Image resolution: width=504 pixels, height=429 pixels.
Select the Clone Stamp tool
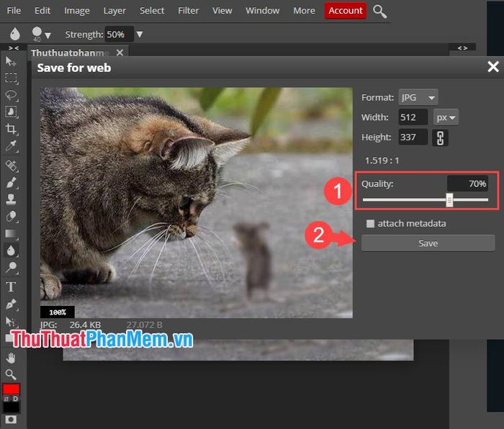pos(12,199)
